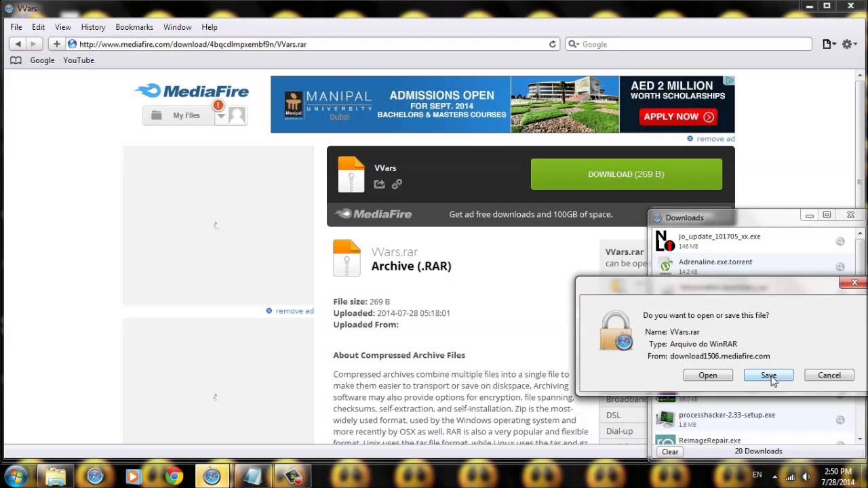The image size is (868, 488).
Task: Click the Google bookmark in bookmarks bar
Action: 42,60
